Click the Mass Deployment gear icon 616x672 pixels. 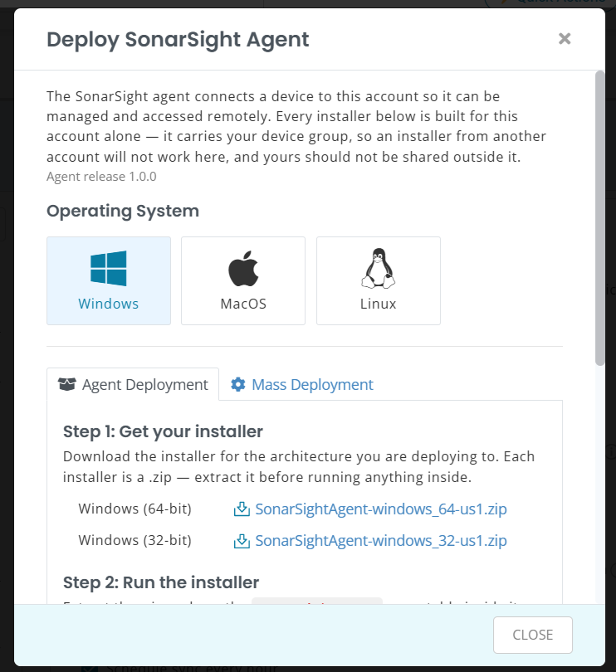(x=238, y=384)
